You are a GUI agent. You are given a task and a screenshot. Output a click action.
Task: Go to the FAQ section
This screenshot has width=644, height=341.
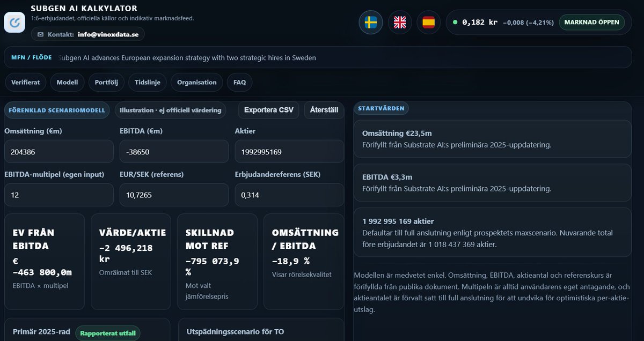240,83
